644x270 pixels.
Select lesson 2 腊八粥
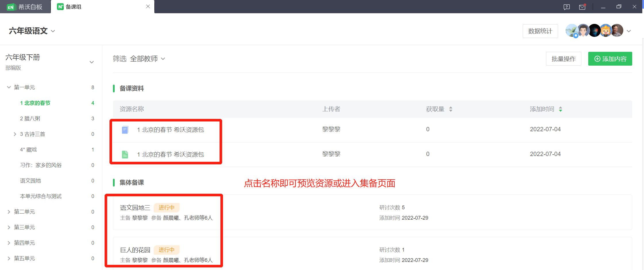coord(30,119)
